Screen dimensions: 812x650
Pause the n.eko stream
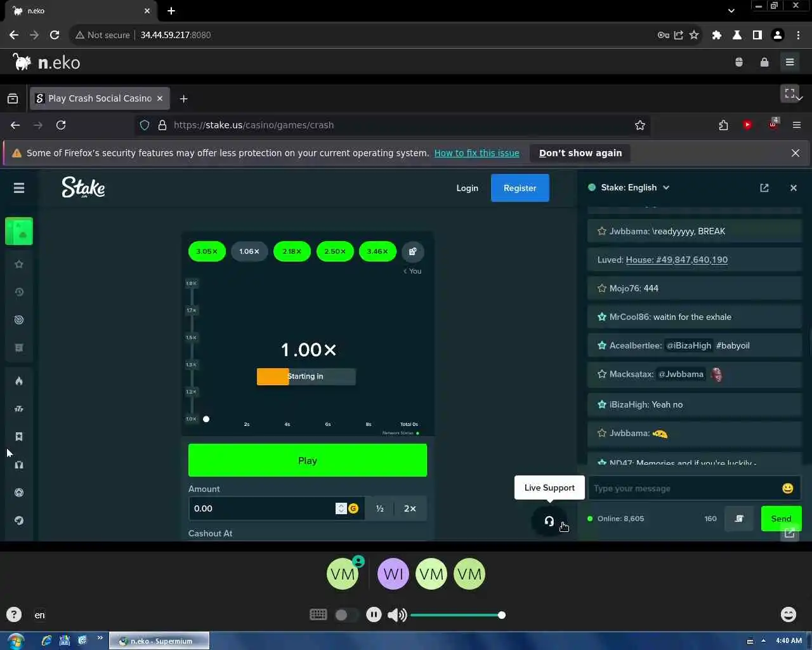coord(374,614)
